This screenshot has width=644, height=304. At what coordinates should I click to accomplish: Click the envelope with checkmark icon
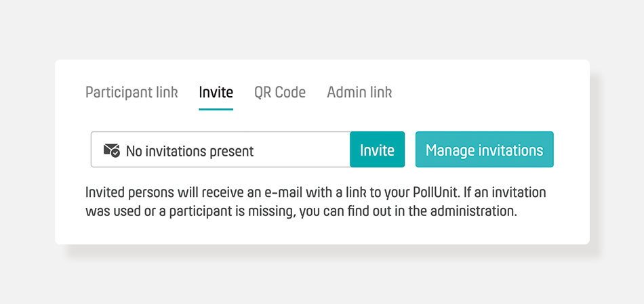(112, 150)
